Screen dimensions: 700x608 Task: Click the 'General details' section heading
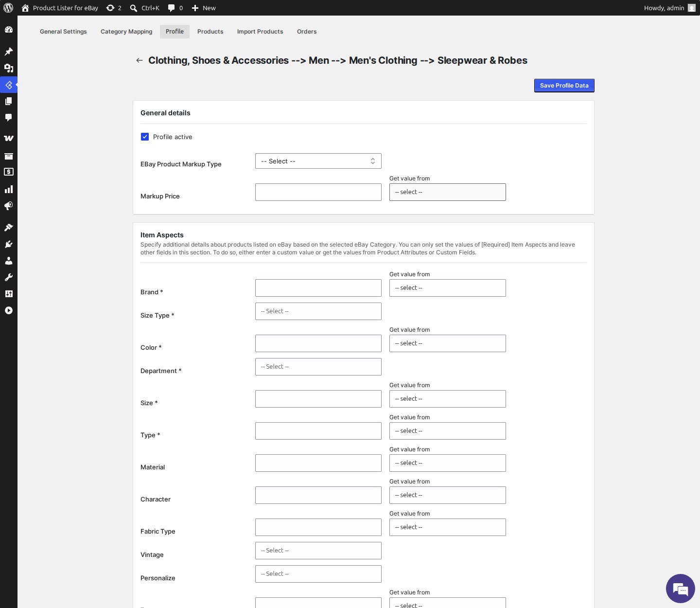click(x=165, y=113)
